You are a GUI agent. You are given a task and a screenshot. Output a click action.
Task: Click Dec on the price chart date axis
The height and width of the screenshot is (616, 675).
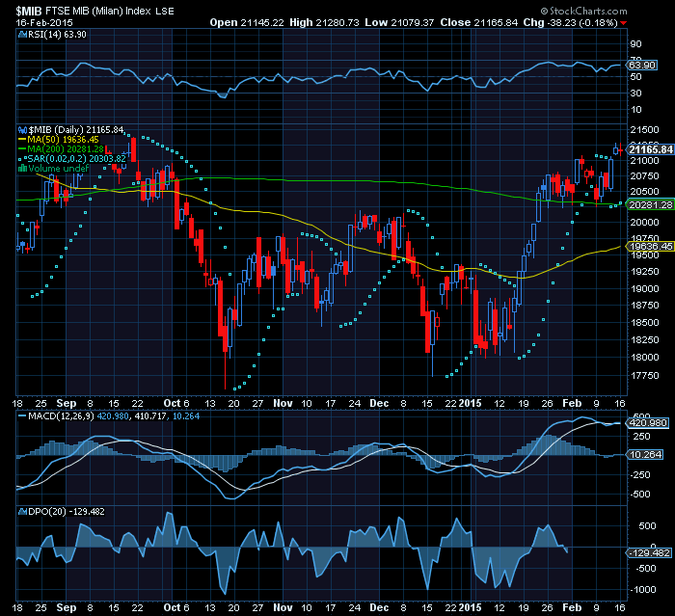pyautogui.click(x=379, y=403)
